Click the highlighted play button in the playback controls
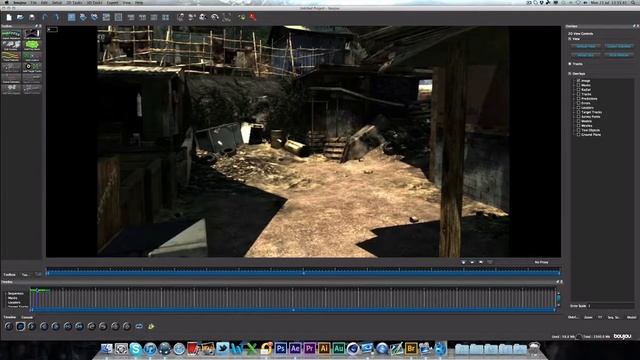This screenshot has height=360, width=640. [x=20, y=326]
